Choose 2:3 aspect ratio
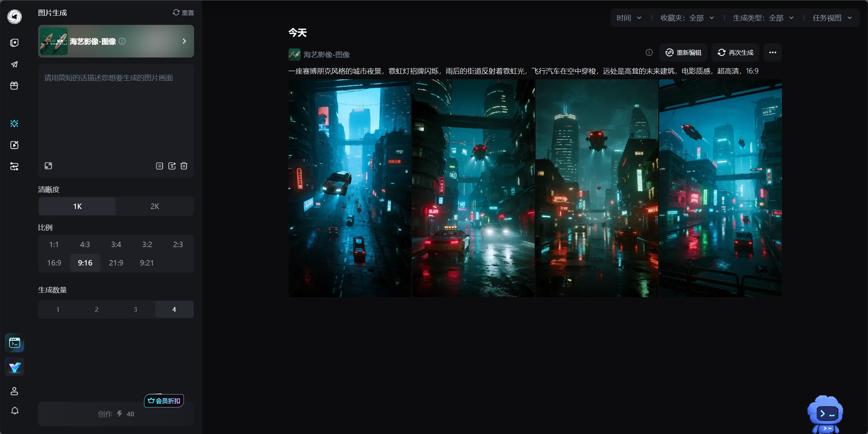868x434 pixels. tap(178, 244)
